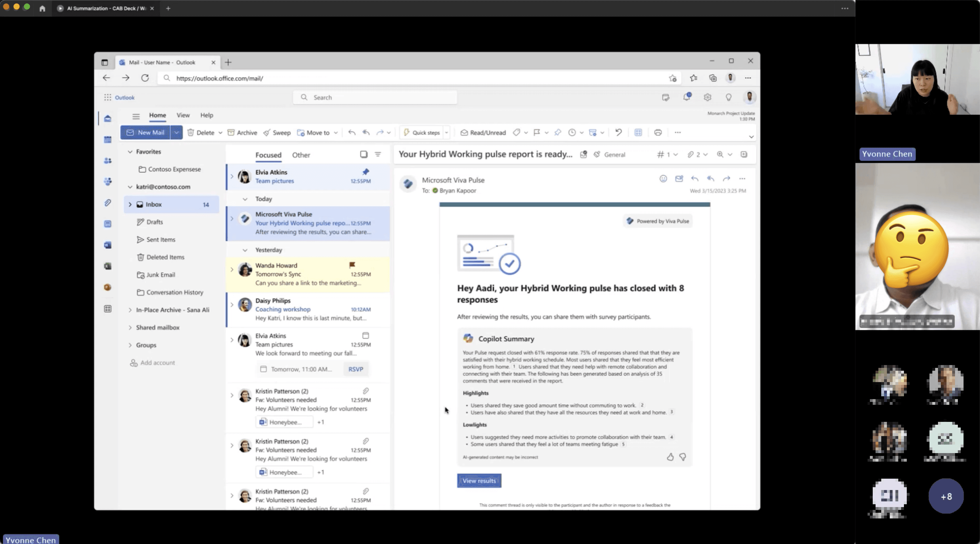The width and height of the screenshot is (980, 544).
Task: Open the New Mail dropdown arrow
Action: (x=177, y=132)
